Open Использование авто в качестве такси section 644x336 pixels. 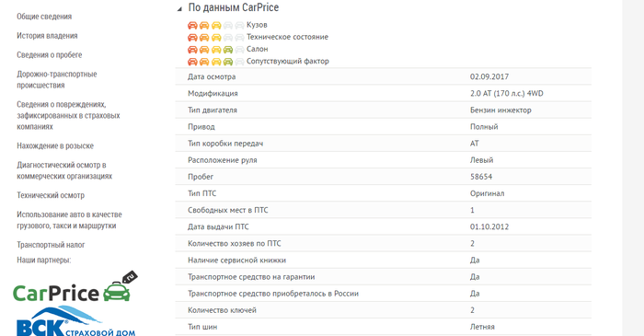click(69, 220)
